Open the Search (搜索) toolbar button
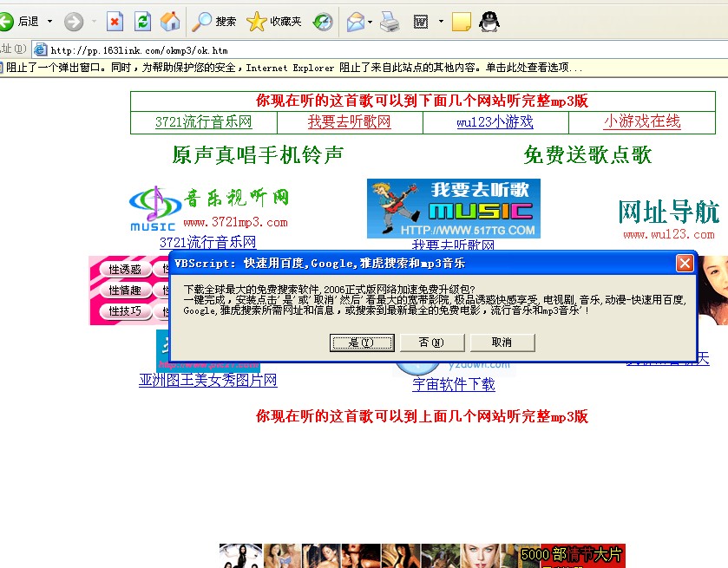 [x=214, y=22]
